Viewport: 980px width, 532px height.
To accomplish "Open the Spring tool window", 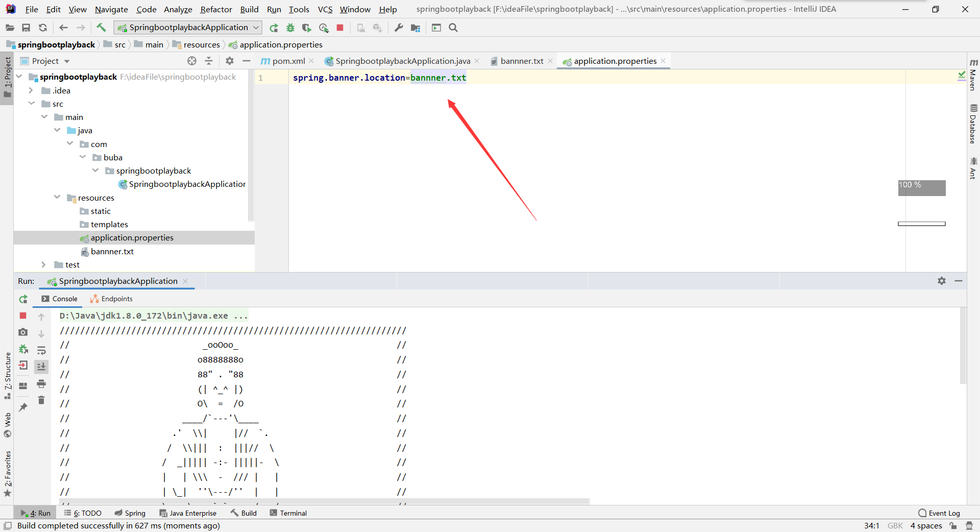I will pyautogui.click(x=130, y=513).
